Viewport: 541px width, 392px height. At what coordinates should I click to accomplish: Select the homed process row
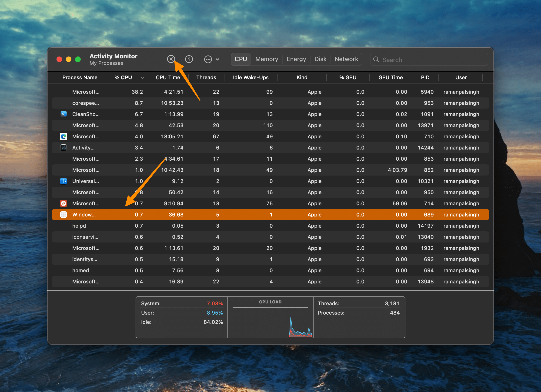(270, 270)
